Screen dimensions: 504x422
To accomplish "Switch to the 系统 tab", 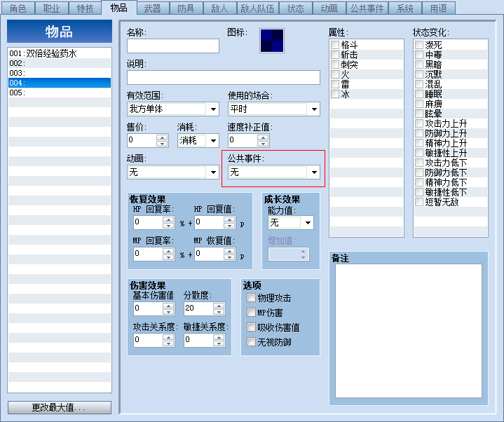I will [x=404, y=8].
